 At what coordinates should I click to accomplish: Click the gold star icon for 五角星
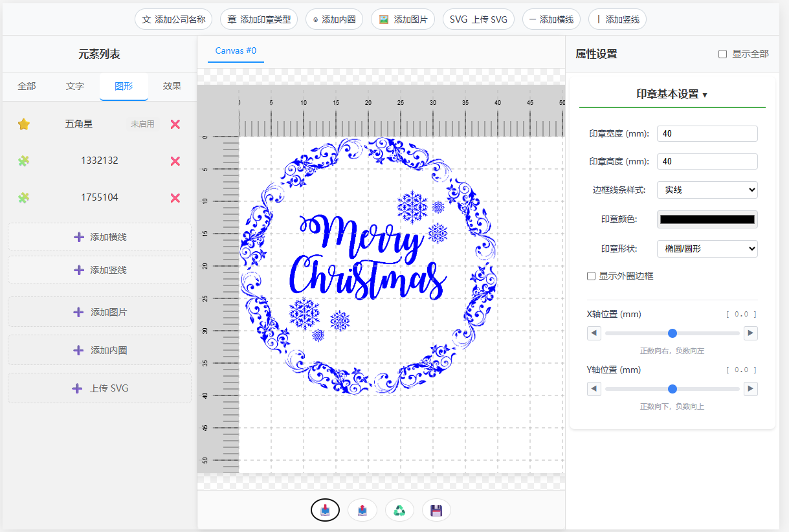click(x=24, y=124)
